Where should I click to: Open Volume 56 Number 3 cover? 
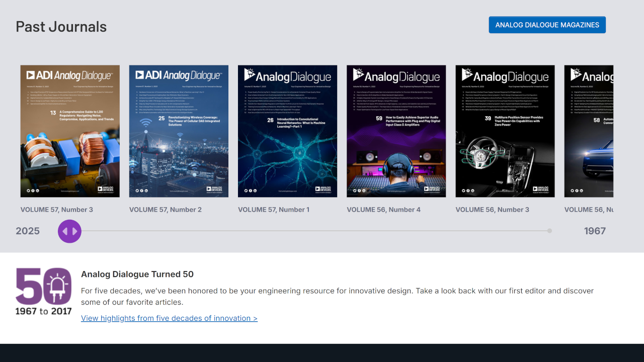[x=505, y=131]
